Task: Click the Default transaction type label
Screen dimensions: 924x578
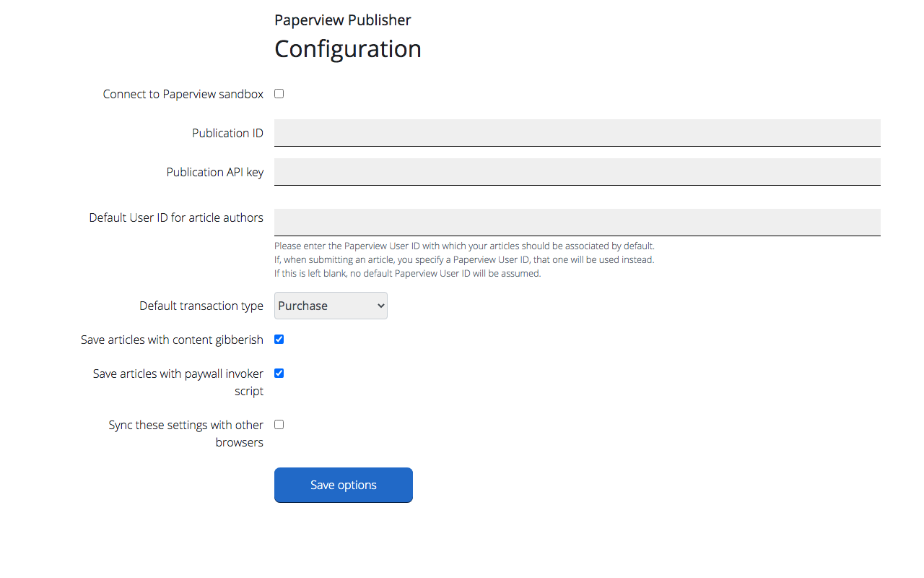Action: click(x=201, y=306)
